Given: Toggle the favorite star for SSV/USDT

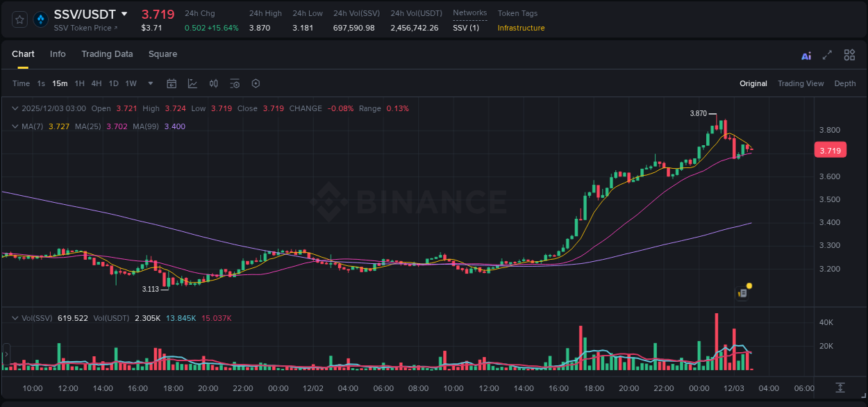Looking at the screenshot, I should click(19, 19).
